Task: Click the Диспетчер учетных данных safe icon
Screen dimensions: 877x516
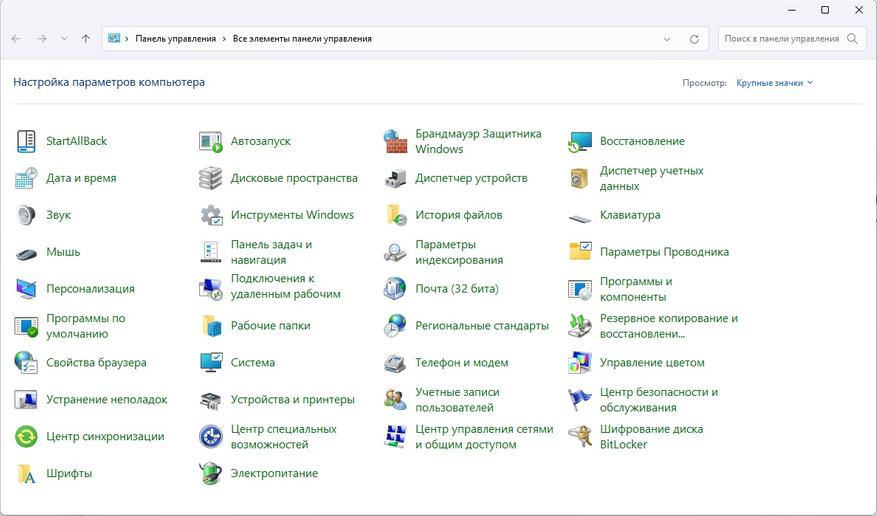Action: 579,178
